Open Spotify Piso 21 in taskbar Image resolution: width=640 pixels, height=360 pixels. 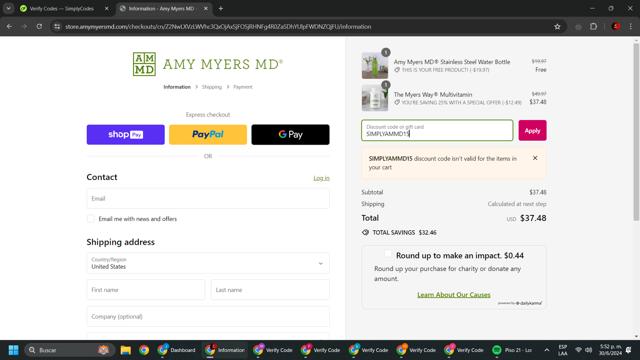(512, 350)
